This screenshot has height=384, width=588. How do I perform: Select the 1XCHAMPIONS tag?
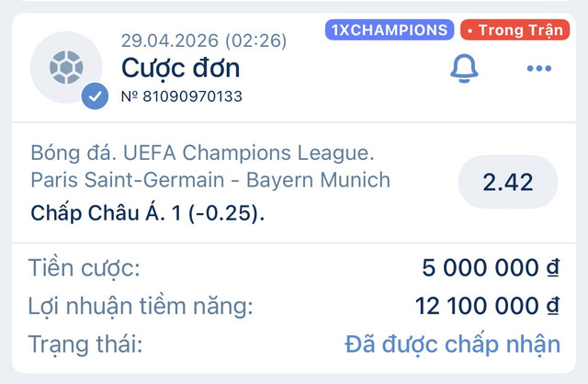coord(390,29)
